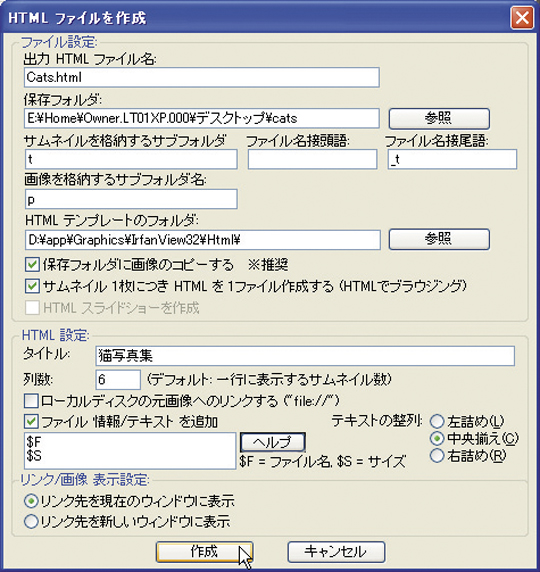Click the キャンセル button

336,552
